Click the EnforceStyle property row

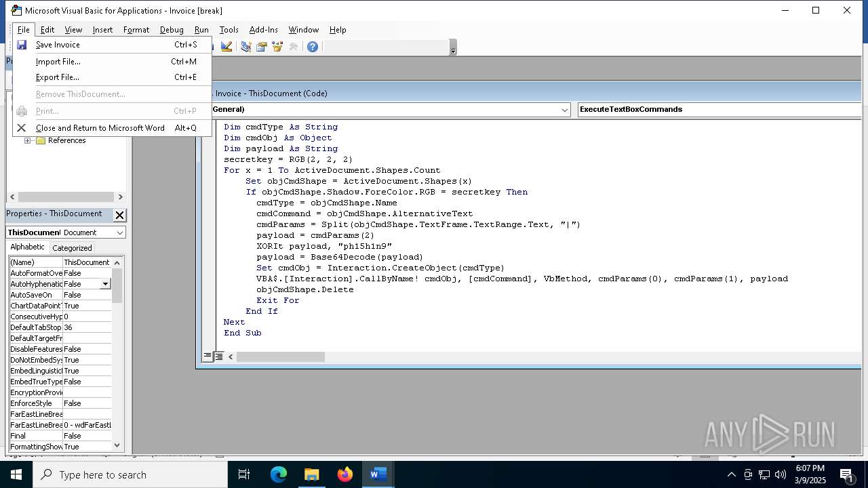tap(60, 403)
